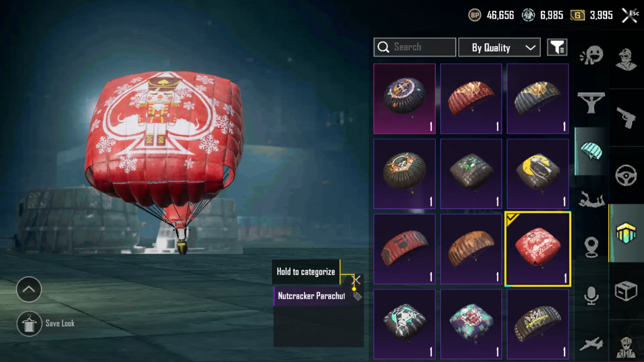Select the handgun weapon skins icon

[x=626, y=117]
